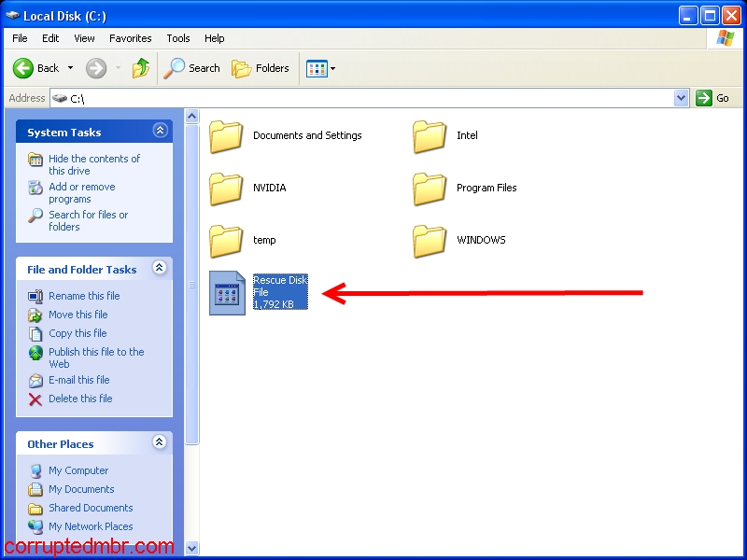The image size is (747, 560).
Task: Toggle the Folders pane button
Action: [x=261, y=68]
